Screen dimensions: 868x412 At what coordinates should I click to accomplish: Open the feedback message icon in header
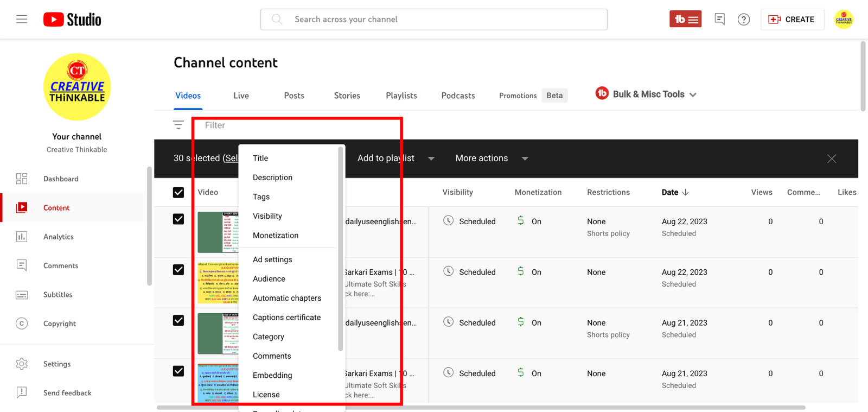[720, 20]
